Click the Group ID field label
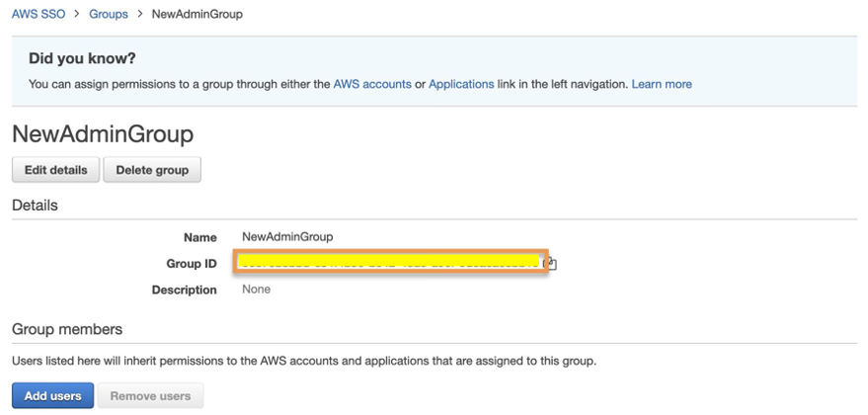The height and width of the screenshot is (415, 868). pyautogui.click(x=192, y=264)
